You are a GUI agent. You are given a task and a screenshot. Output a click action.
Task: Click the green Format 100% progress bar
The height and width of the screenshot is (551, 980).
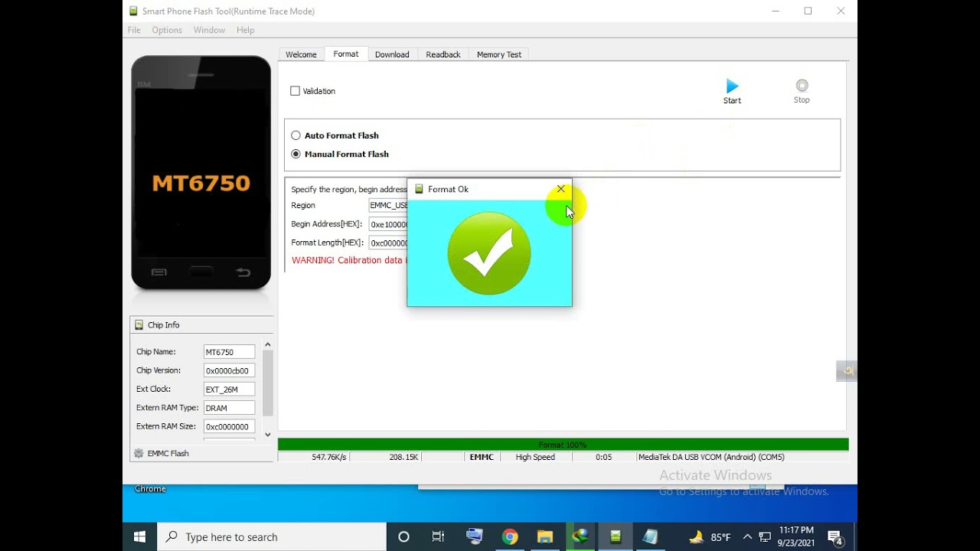(563, 445)
